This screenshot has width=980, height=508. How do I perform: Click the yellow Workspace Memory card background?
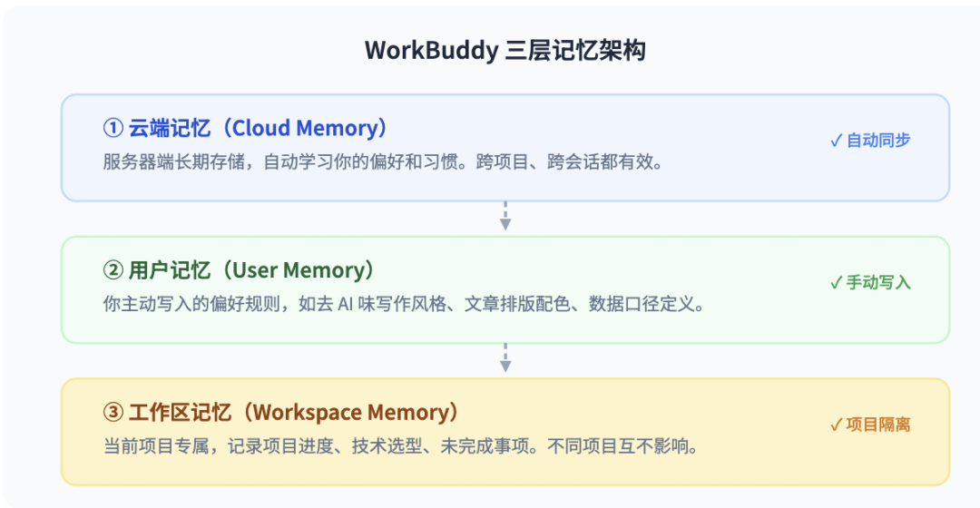click(505, 432)
